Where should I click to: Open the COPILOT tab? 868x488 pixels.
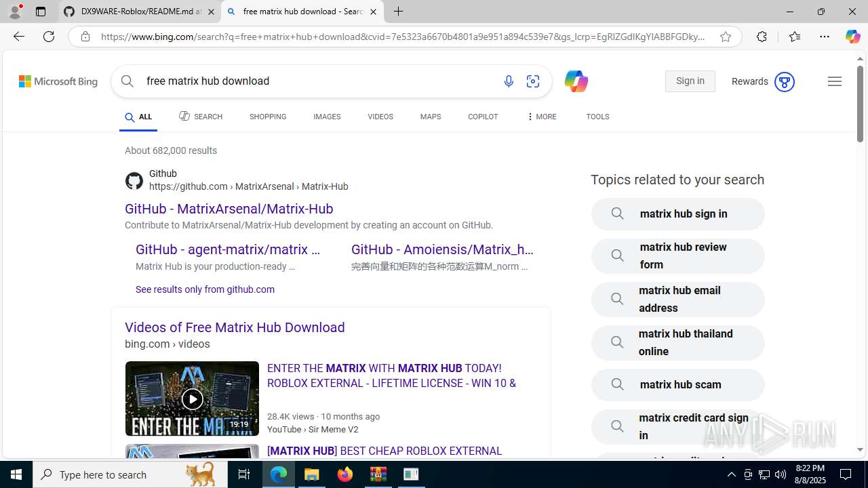tap(483, 117)
